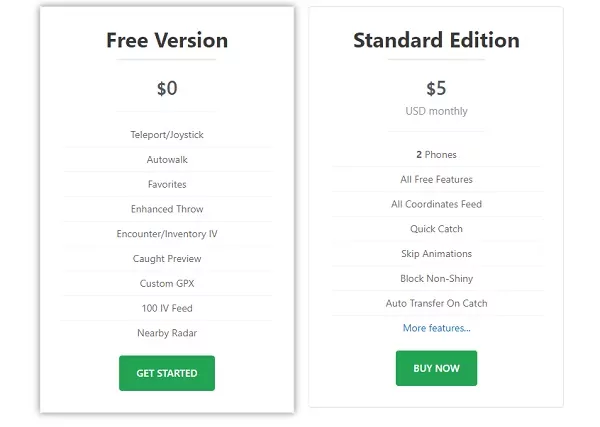Click the All Coordinates Feed row
600x427 pixels.
436,204
